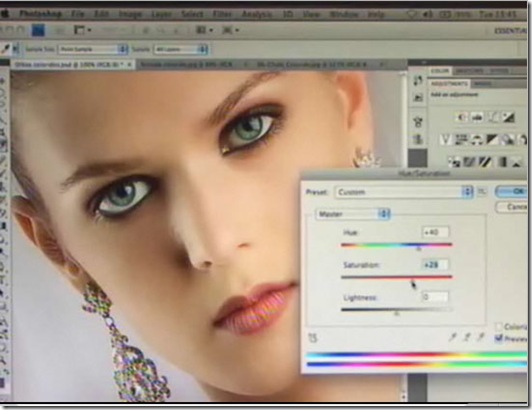Open the Preset dropdown showing Custom
The width and height of the screenshot is (532, 410).
(x=404, y=192)
